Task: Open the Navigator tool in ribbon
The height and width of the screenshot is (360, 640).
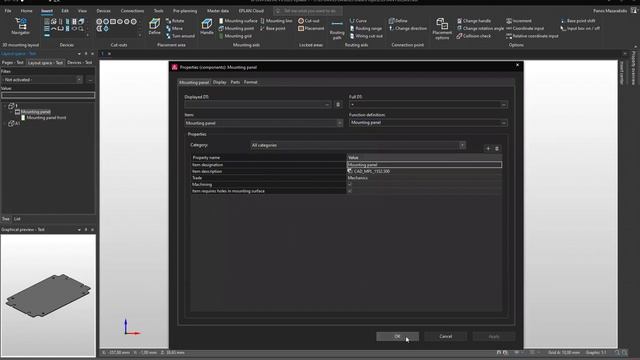Action: [x=20, y=26]
